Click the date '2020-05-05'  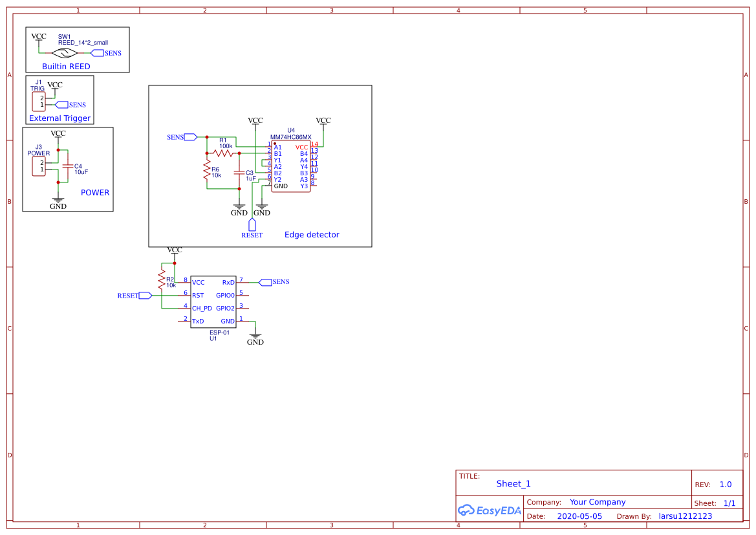pos(579,516)
